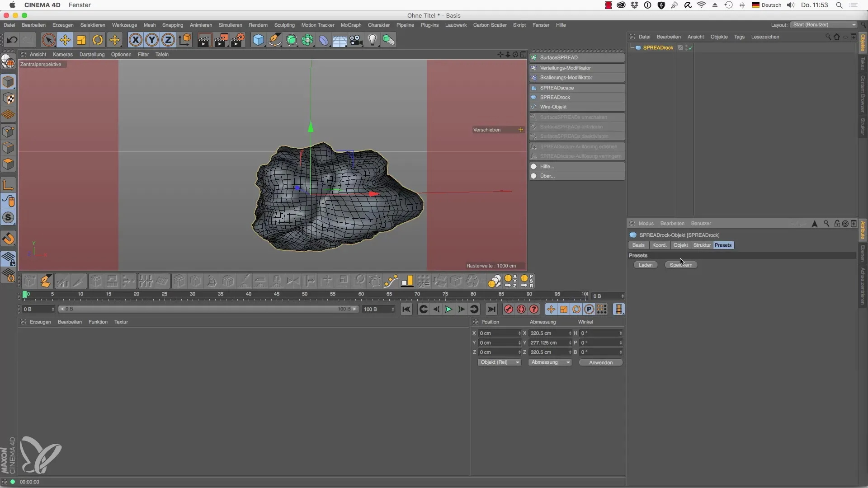Viewport: 868px width, 488px height.
Task: Click Position X input field
Action: (x=499, y=333)
